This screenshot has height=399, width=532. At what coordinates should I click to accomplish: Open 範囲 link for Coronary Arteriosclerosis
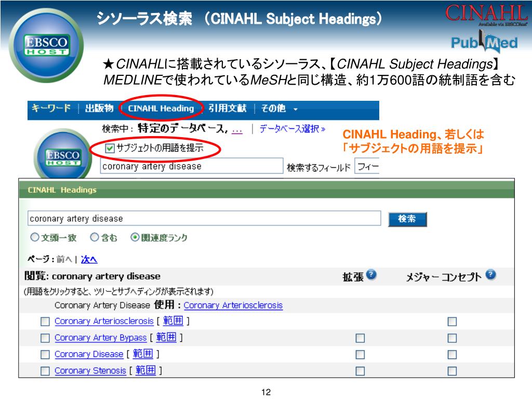(x=173, y=321)
